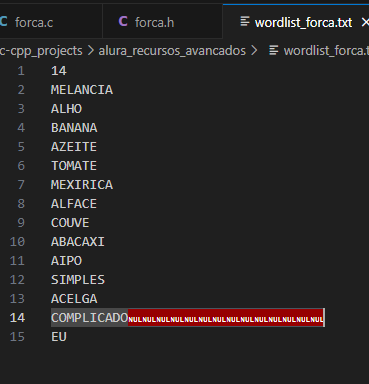Click the purple C icon on forca.h tab
The width and height of the screenshot is (369, 384).
tap(123, 22)
